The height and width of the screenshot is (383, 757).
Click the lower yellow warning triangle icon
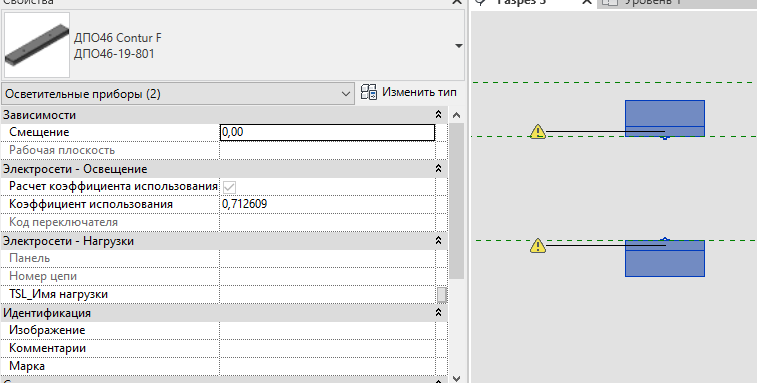tap(538, 245)
